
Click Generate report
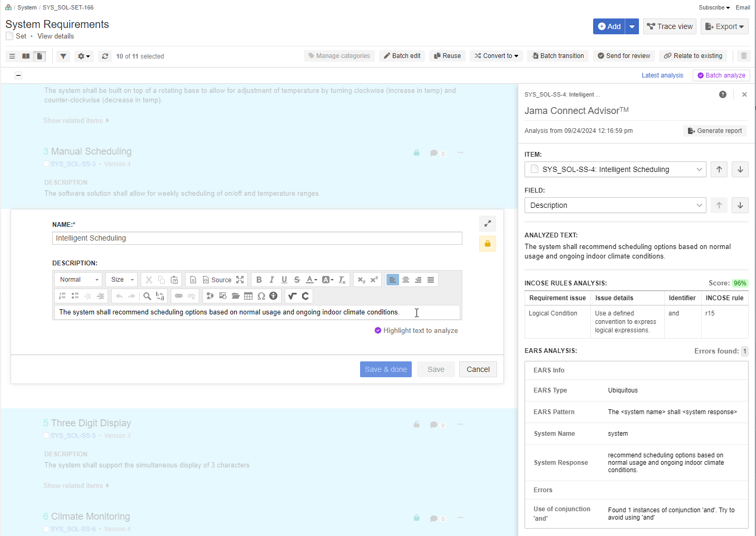[x=715, y=131]
